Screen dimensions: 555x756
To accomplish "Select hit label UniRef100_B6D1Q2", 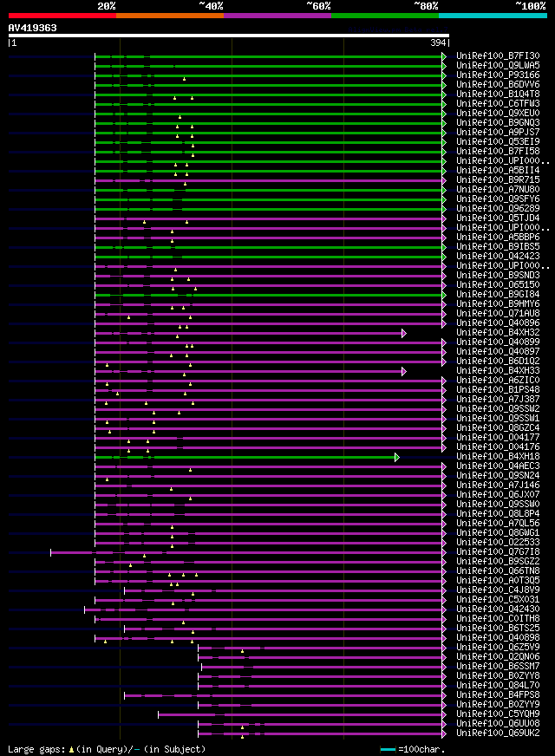I will 498,362.
